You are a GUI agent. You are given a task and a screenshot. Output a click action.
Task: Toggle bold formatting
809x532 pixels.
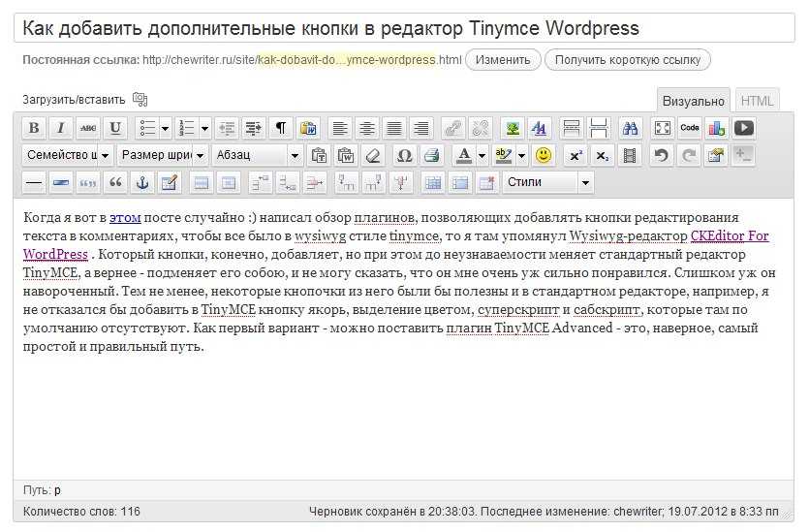[x=34, y=128]
